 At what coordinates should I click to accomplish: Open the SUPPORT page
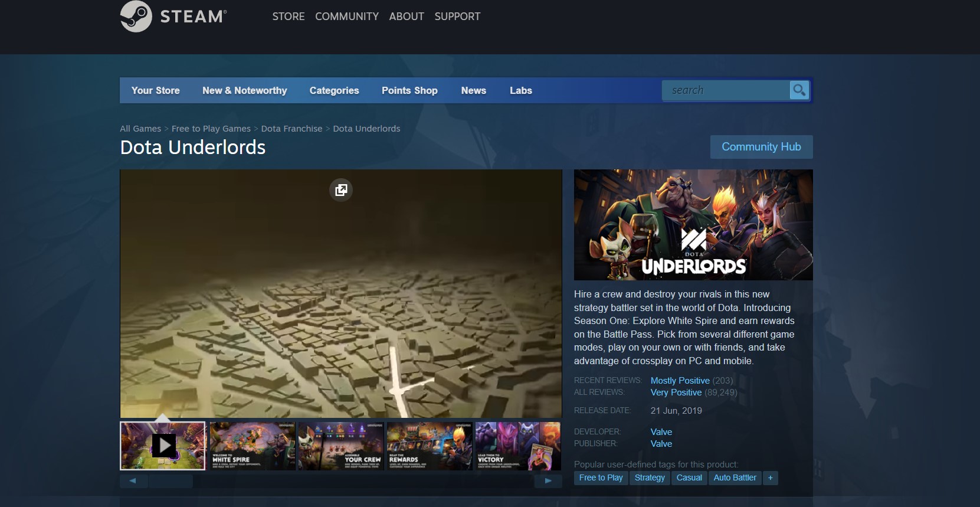click(x=457, y=17)
